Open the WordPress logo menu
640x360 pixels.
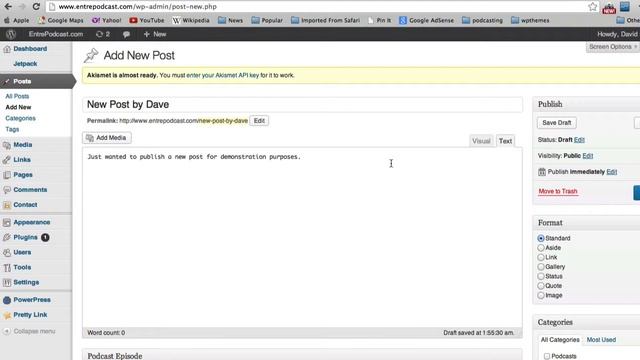[11, 34]
